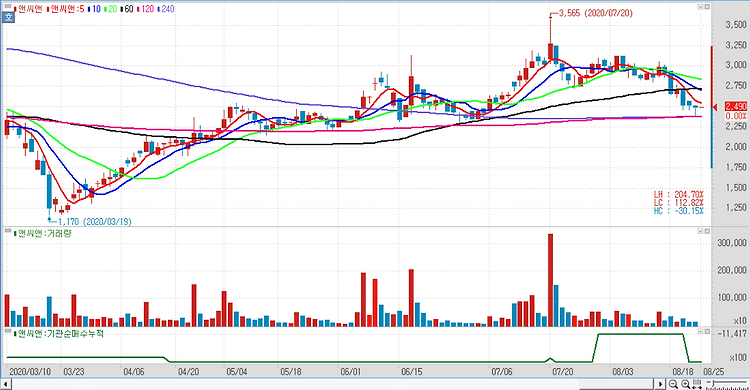Open chart settings gear icon at top-left
Screen dimensions: 750x390
pyautogui.click(x=9, y=18)
